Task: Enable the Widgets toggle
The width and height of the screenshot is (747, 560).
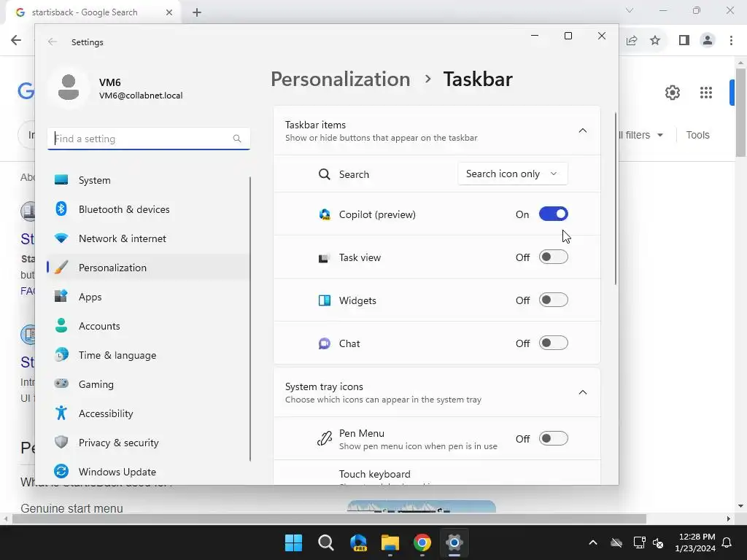Action: pyautogui.click(x=553, y=300)
